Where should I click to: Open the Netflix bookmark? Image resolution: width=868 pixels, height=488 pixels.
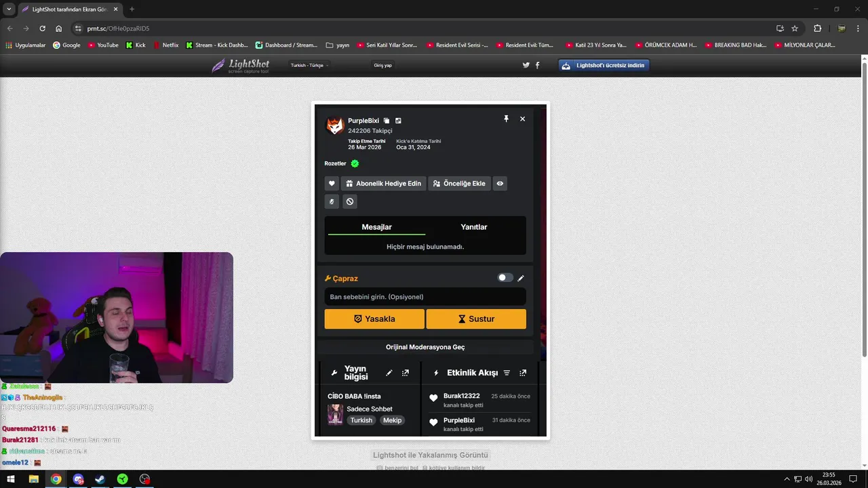165,45
